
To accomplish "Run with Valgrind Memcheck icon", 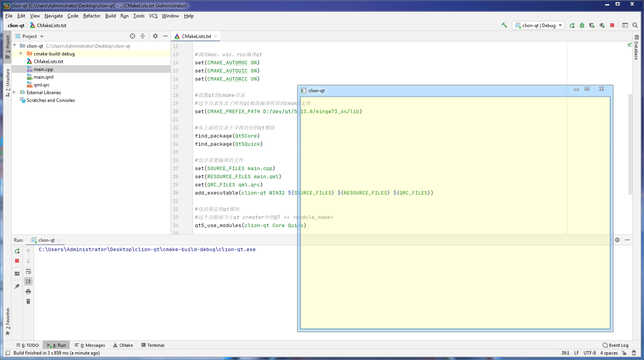I will (602, 25).
